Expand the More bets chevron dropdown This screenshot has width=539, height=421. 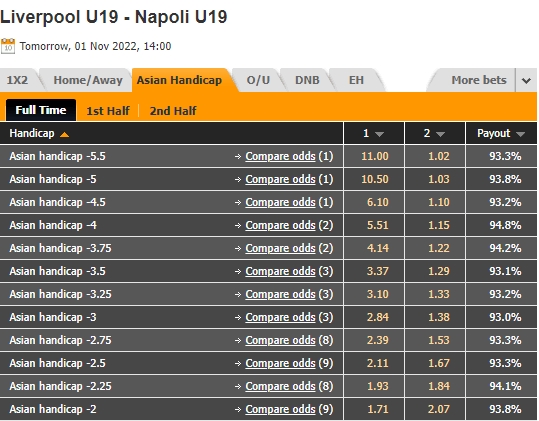point(526,81)
